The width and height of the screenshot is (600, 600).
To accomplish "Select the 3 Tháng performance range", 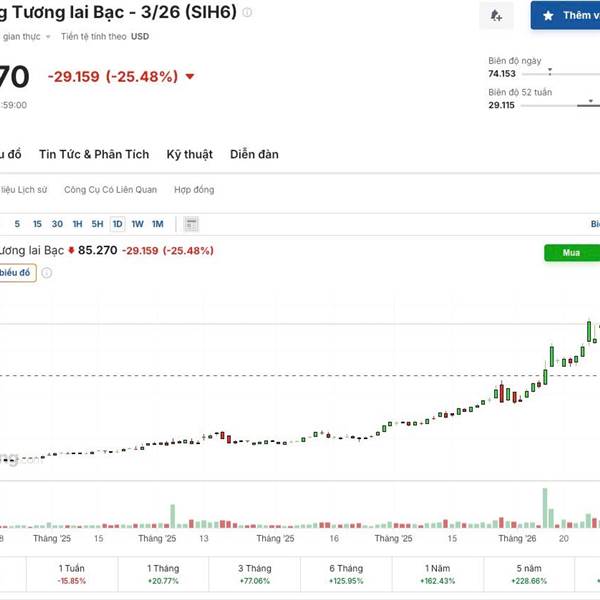I will [x=255, y=574].
